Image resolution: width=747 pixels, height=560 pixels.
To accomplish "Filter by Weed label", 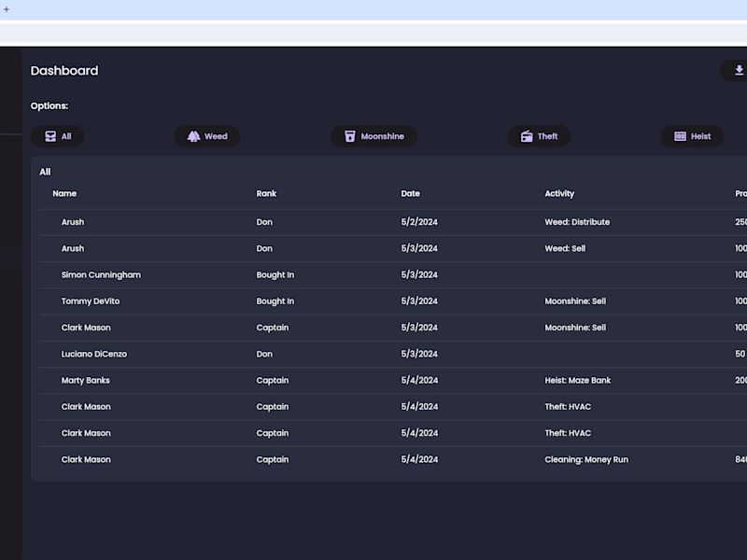I will (x=216, y=136).
